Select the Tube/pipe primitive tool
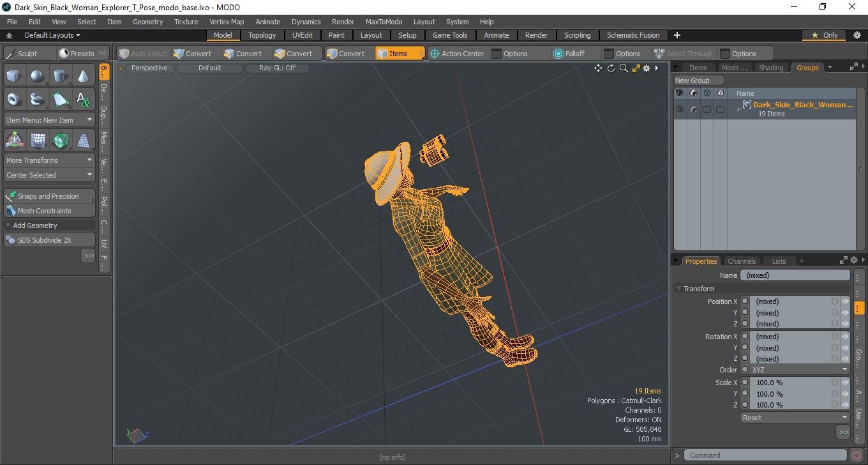 click(x=37, y=100)
